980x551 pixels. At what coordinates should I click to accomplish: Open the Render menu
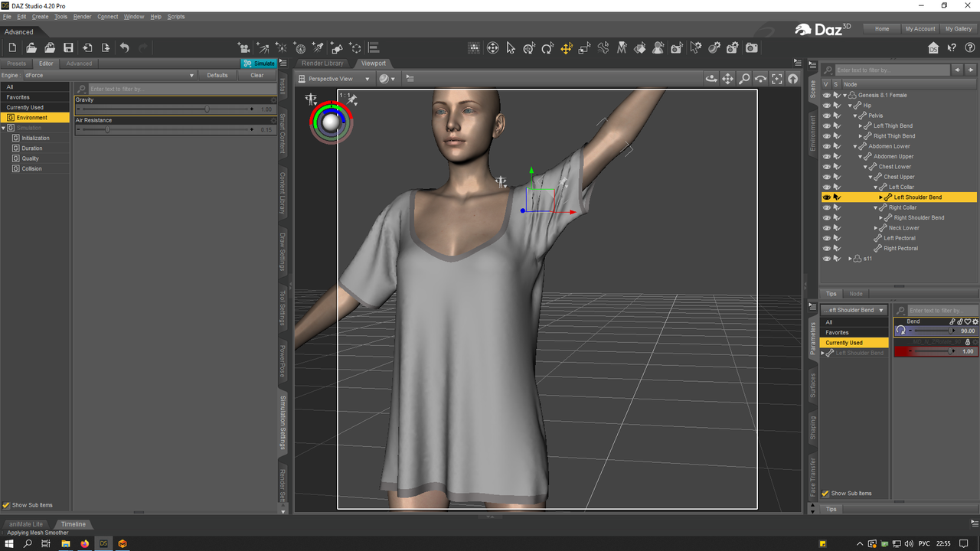click(82, 16)
